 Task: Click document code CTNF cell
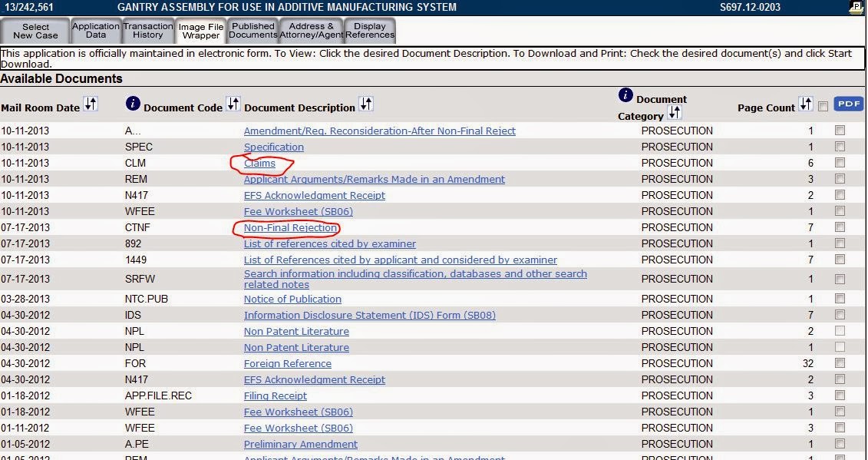(137, 227)
